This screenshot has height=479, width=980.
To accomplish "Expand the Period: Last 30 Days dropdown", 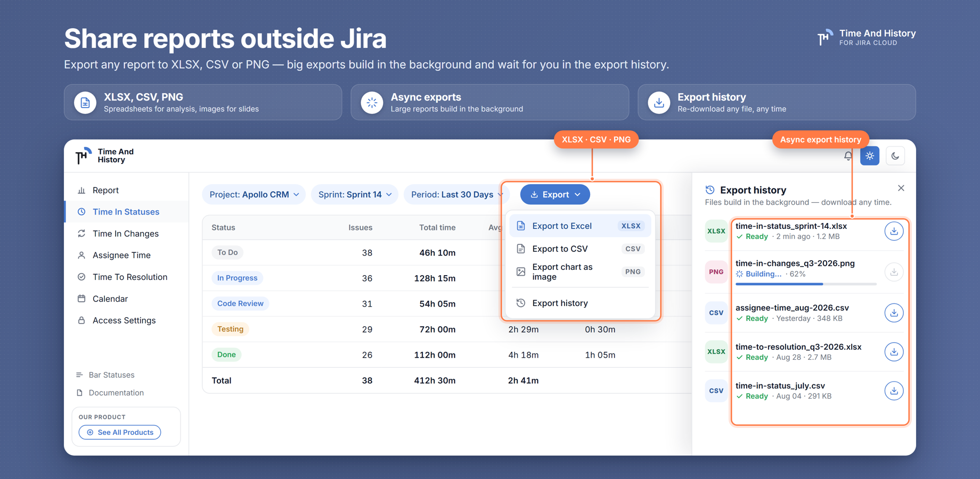I will point(457,195).
